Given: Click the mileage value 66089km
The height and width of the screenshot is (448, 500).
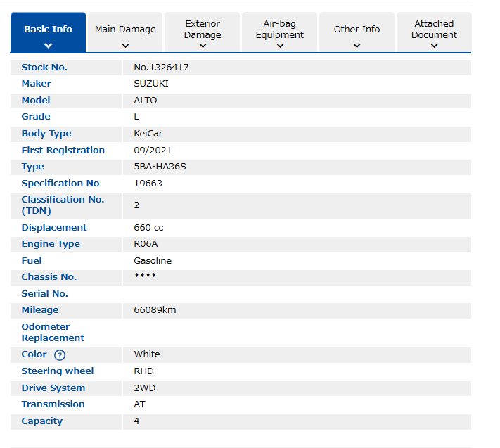Looking at the screenshot, I should pos(155,310).
